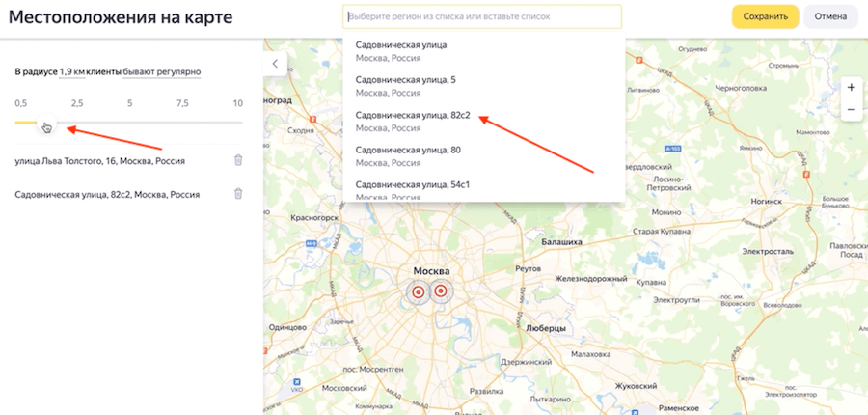Delete the улица Льва Толстого, 16 location
This screenshot has height=415, width=868.
pos(238,160)
